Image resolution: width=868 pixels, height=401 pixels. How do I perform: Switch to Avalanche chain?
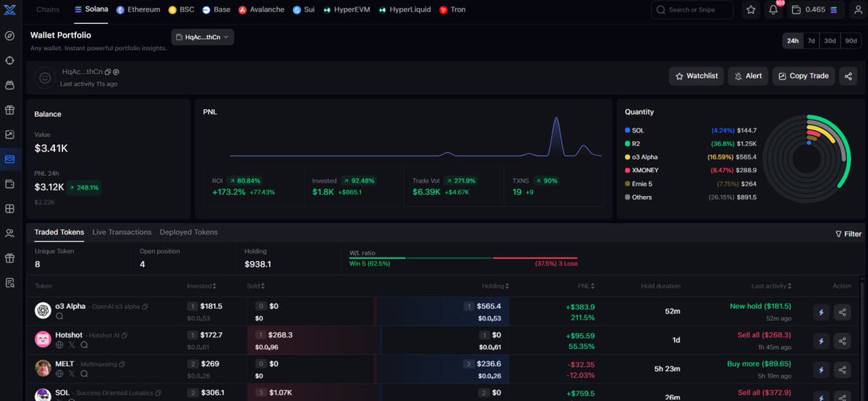pyautogui.click(x=262, y=9)
